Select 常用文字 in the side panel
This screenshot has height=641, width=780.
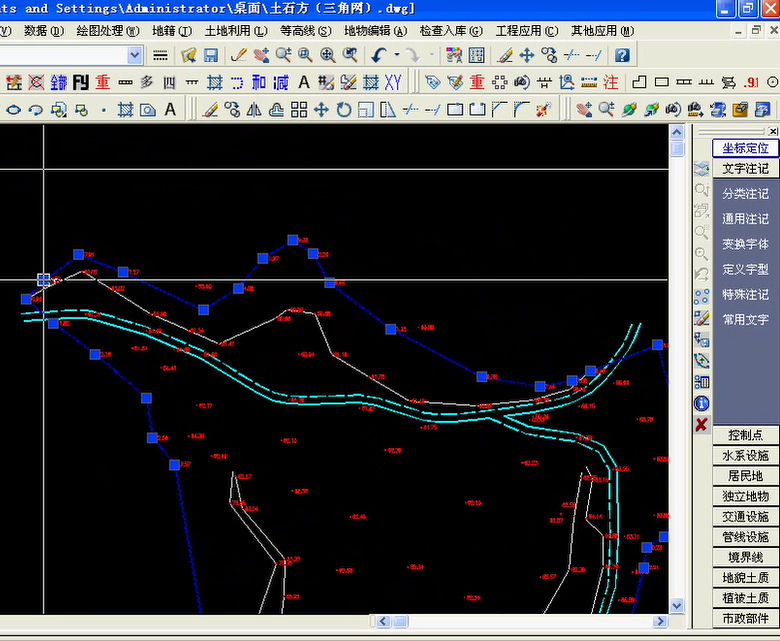tap(745, 319)
